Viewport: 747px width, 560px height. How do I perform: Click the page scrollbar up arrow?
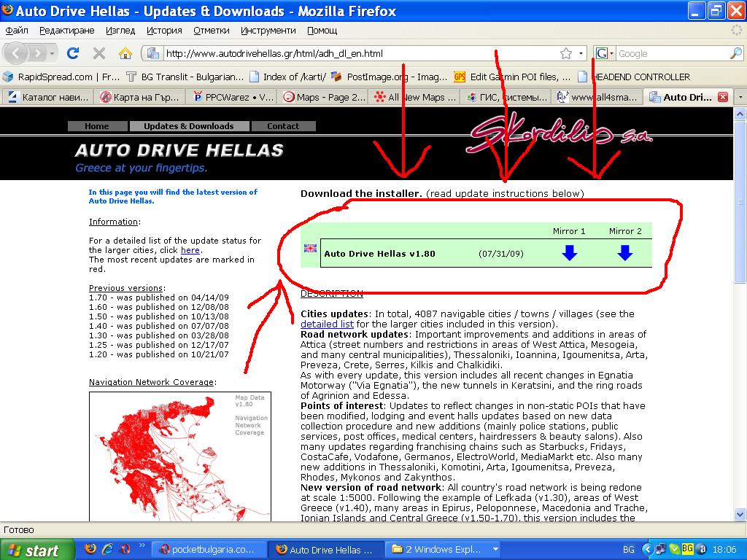(x=740, y=114)
